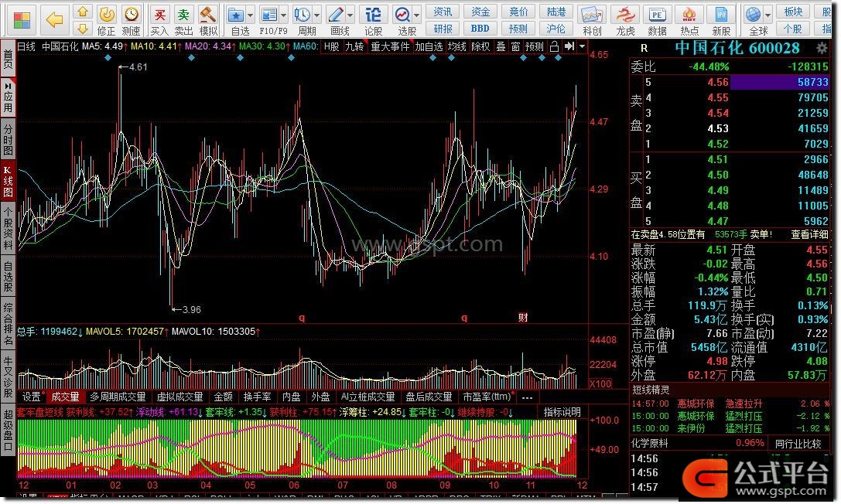Open the chart toolbar dropdown triangle
This screenshot has width=841, height=504.
(x=582, y=46)
